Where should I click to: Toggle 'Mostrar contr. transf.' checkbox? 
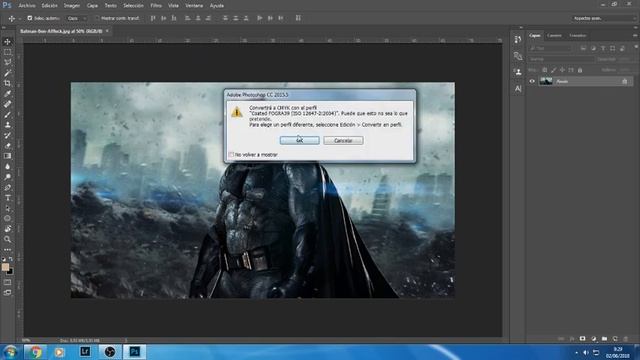[x=97, y=18]
